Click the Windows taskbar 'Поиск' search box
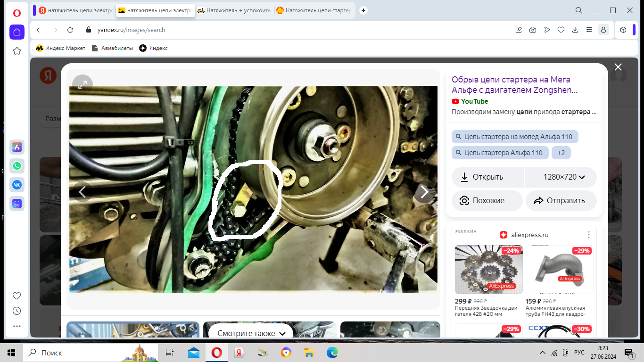This screenshot has height=362, width=644. (71, 353)
